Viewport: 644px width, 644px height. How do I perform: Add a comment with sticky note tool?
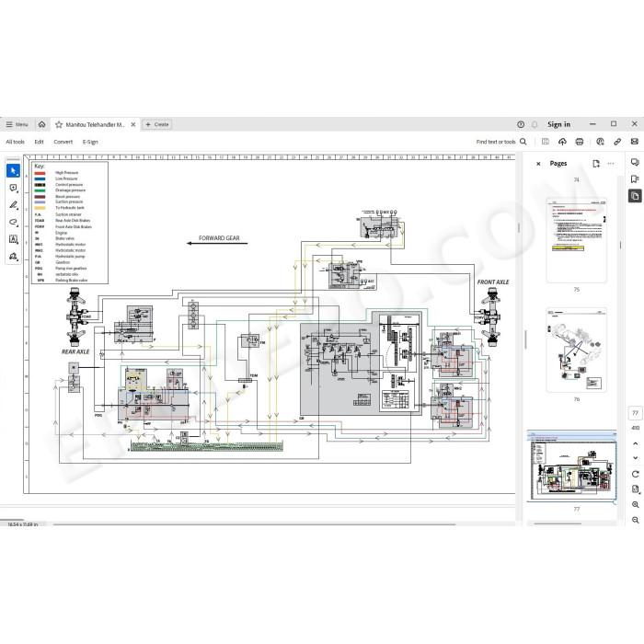point(13,188)
